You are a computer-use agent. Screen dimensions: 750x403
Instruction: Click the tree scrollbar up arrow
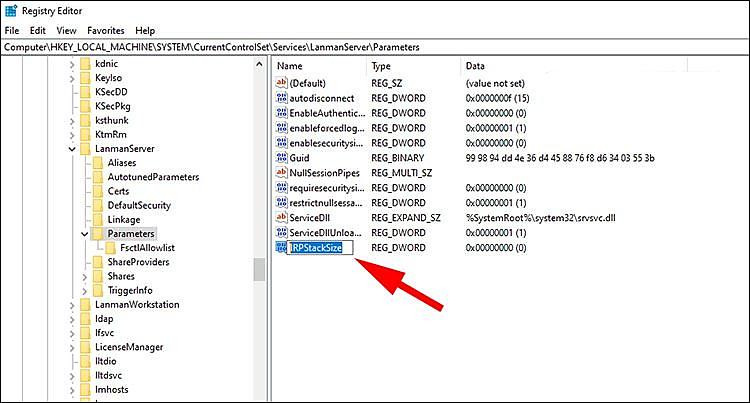tap(259, 64)
